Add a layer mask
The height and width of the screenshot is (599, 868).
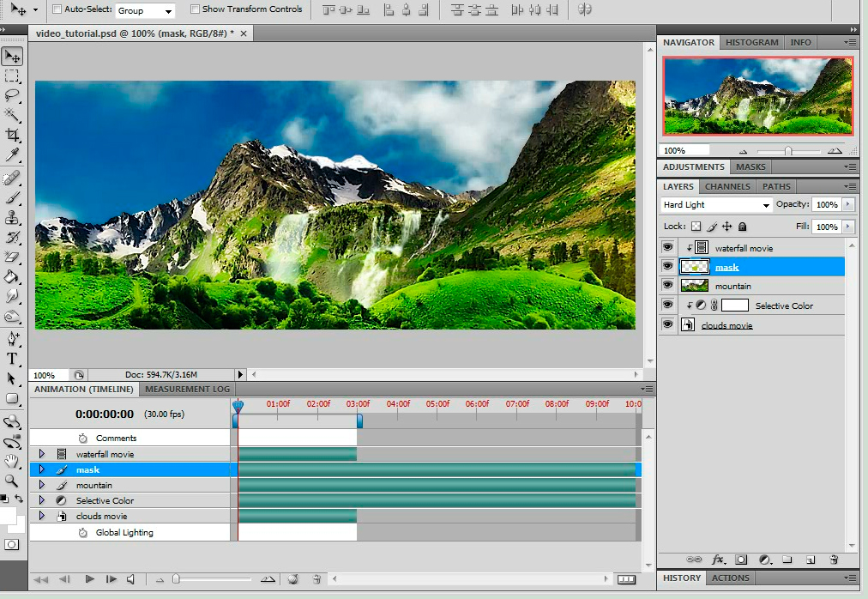pos(741,560)
